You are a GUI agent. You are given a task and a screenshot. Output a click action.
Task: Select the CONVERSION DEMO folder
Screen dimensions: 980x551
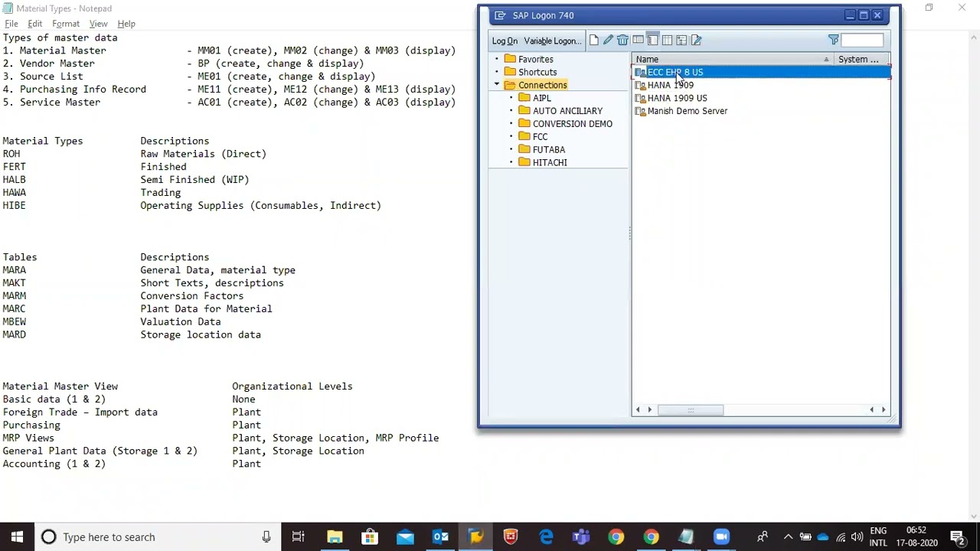(572, 124)
